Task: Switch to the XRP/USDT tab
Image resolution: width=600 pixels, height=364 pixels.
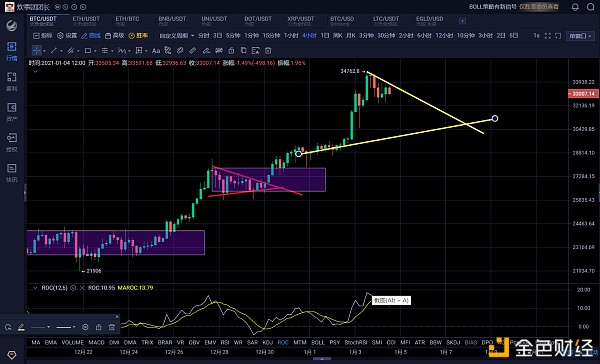Action: 301,21
